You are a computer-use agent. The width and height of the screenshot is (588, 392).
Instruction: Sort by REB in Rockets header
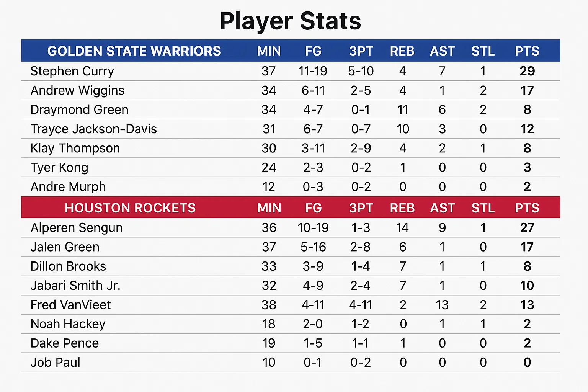pos(402,208)
